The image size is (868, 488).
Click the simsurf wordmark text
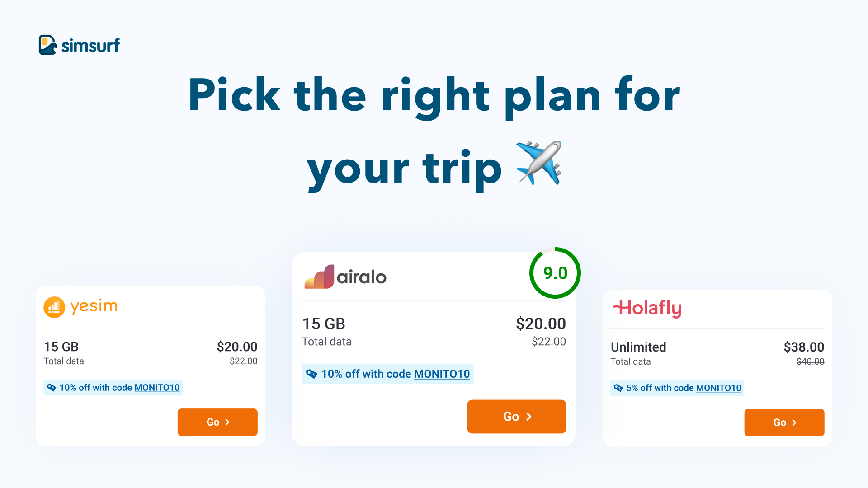[x=90, y=45]
